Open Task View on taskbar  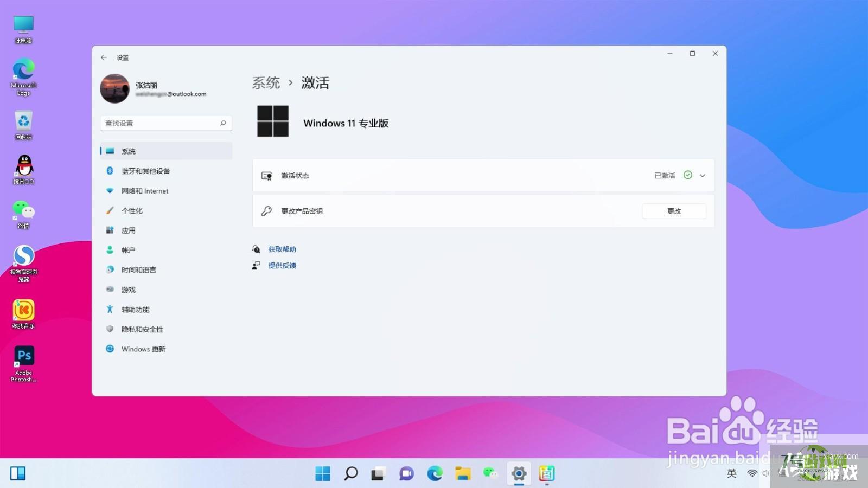(x=379, y=473)
